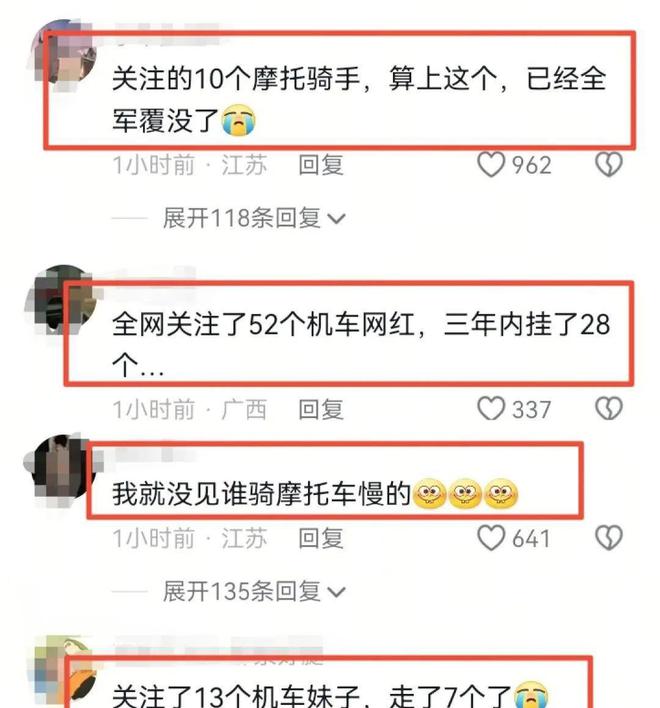Tap broken heart on the 52个机车网红 comment
This screenshot has width=660, height=708.
[609, 409]
